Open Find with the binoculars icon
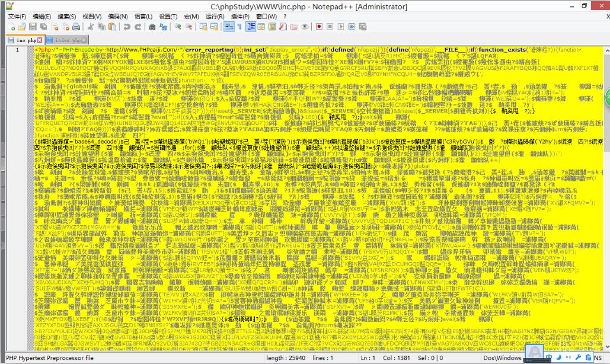The height and width of the screenshot is (364, 610). point(152,27)
